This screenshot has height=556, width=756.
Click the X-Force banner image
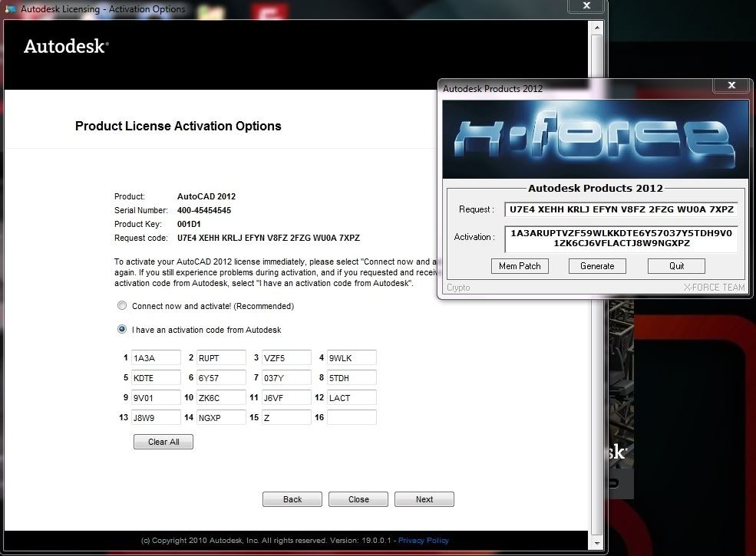pyautogui.click(x=596, y=140)
